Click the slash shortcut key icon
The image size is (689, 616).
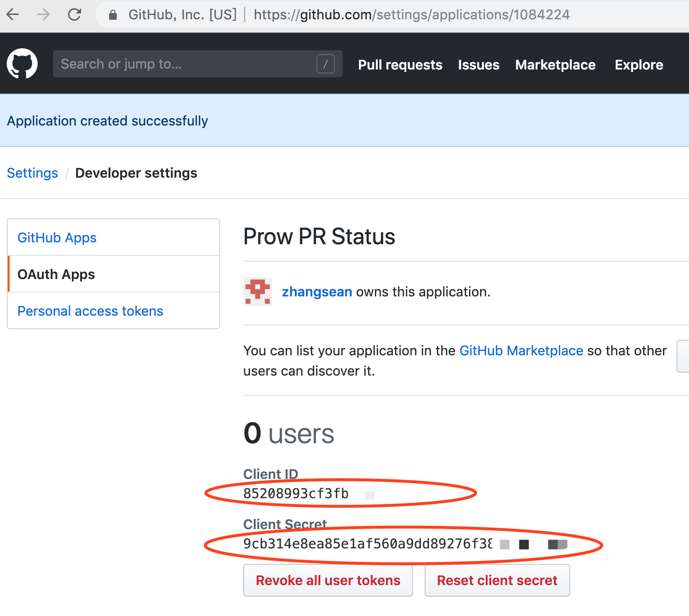coord(325,64)
